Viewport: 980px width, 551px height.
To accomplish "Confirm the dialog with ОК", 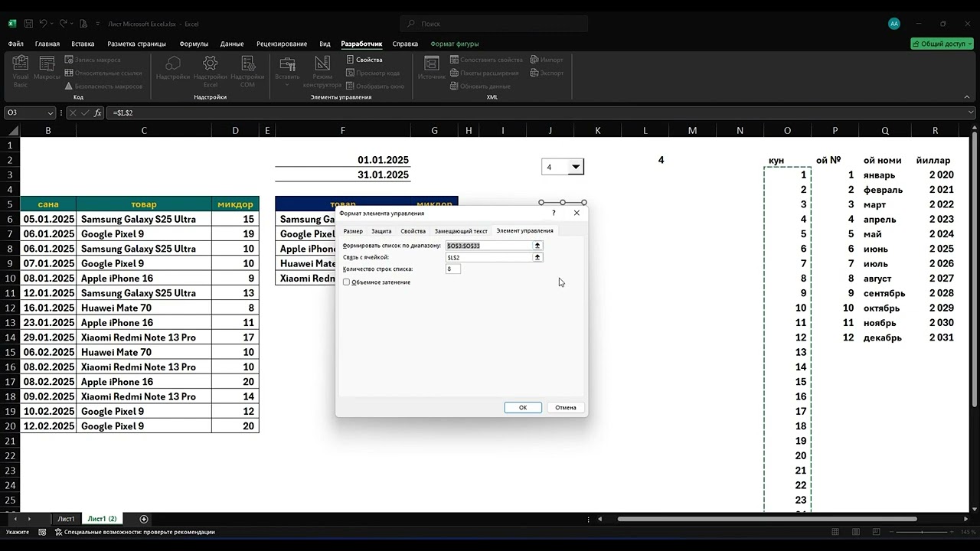I will point(523,407).
